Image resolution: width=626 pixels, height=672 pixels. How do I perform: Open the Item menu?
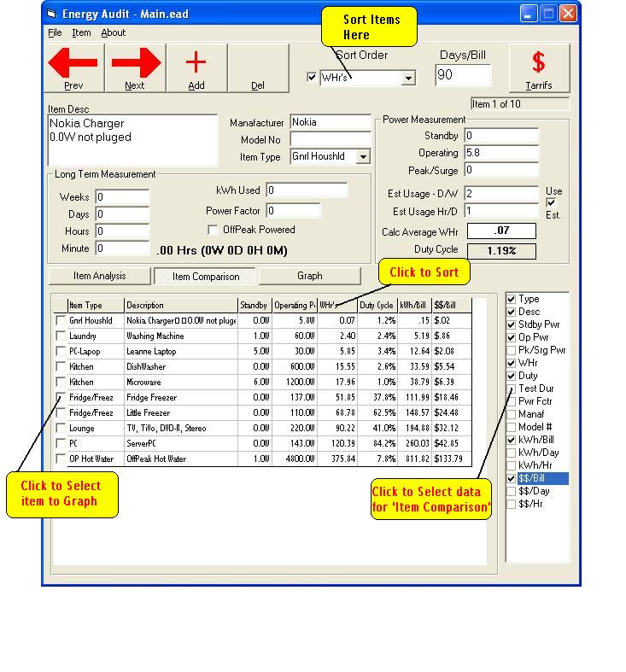[81, 32]
